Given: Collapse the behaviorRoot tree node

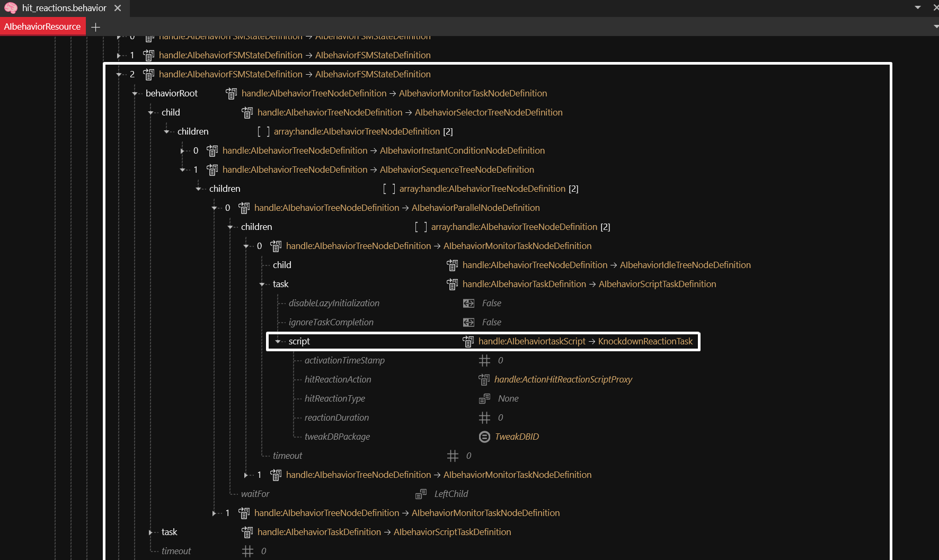Looking at the screenshot, I should (135, 93).
